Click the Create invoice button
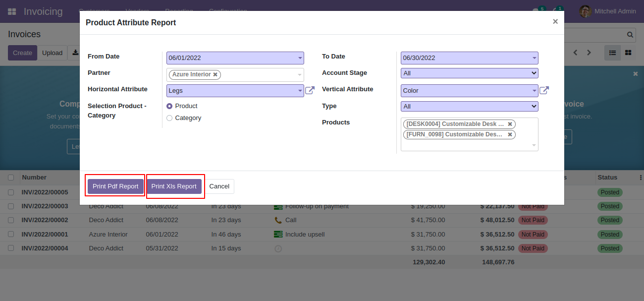644x301 pixels. tap(22, 53)
